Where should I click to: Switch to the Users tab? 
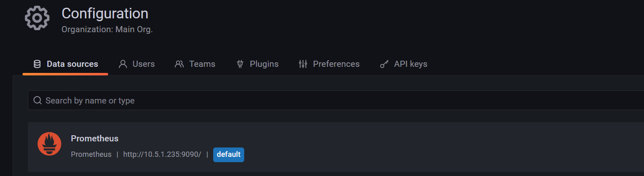point(143,64)
